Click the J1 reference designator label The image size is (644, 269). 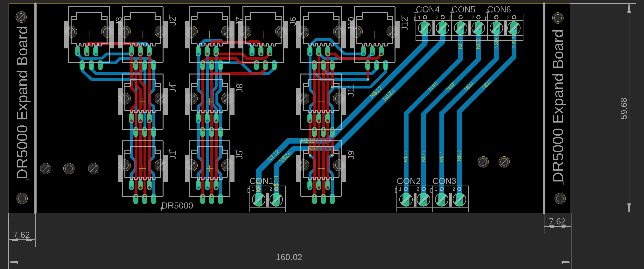(172, 155)
